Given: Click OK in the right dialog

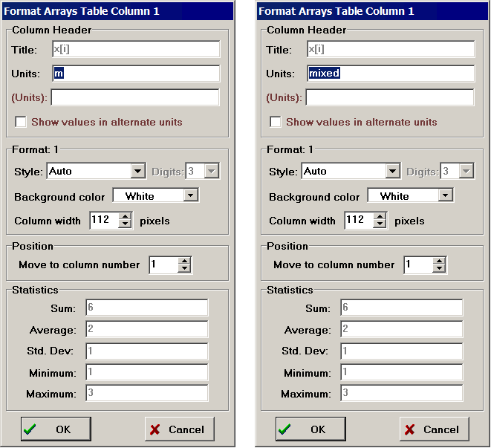Looking at the screenshot, I should (x=310, y=429).
